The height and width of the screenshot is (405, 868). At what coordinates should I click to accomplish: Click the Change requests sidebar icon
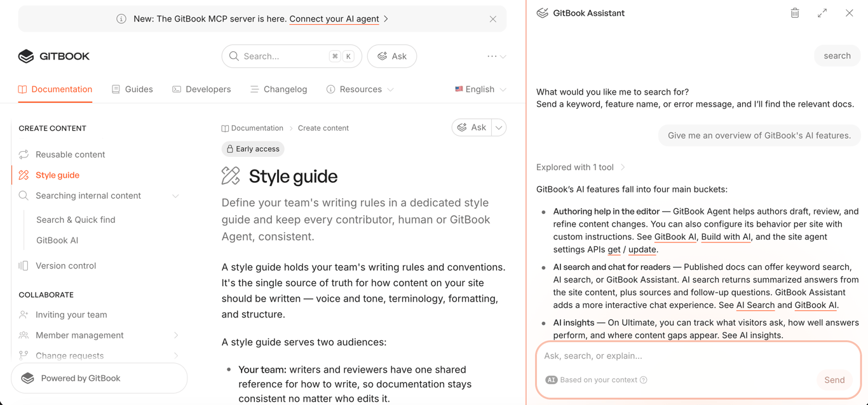coord(24,355)
